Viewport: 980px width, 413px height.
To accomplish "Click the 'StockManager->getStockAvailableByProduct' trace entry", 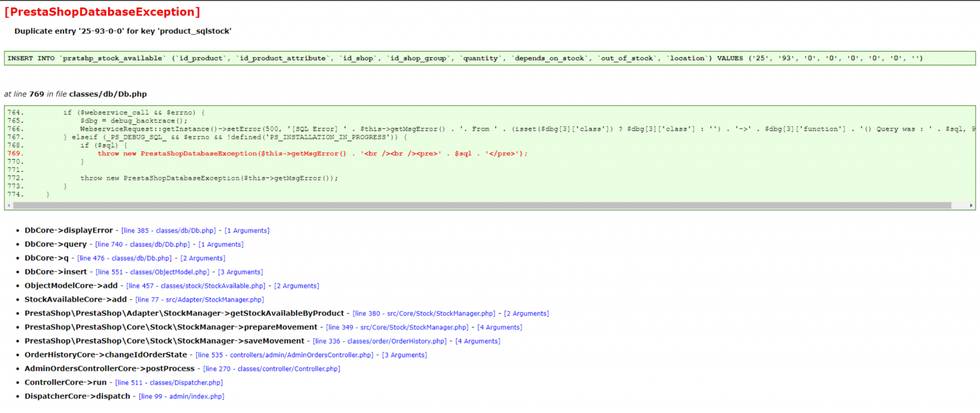I will tap(184, 313).
